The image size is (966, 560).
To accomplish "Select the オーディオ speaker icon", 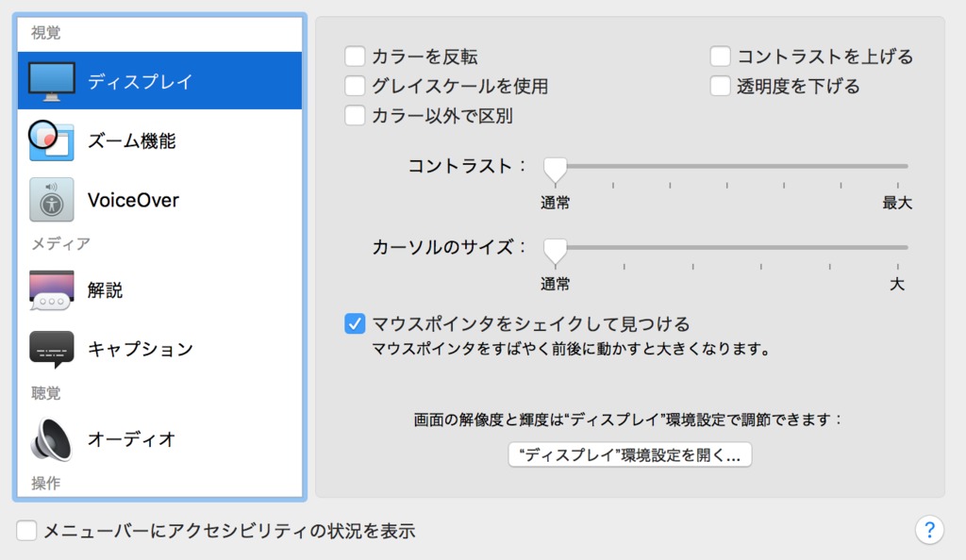I will click(52, 439).
